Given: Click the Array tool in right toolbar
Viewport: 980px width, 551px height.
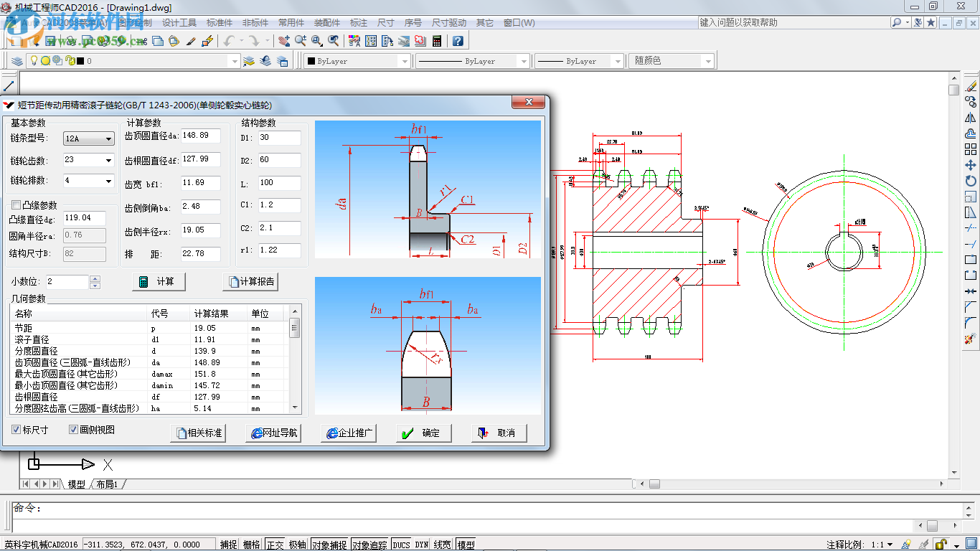Looking at the screenshot, I should tap(971, 149).
